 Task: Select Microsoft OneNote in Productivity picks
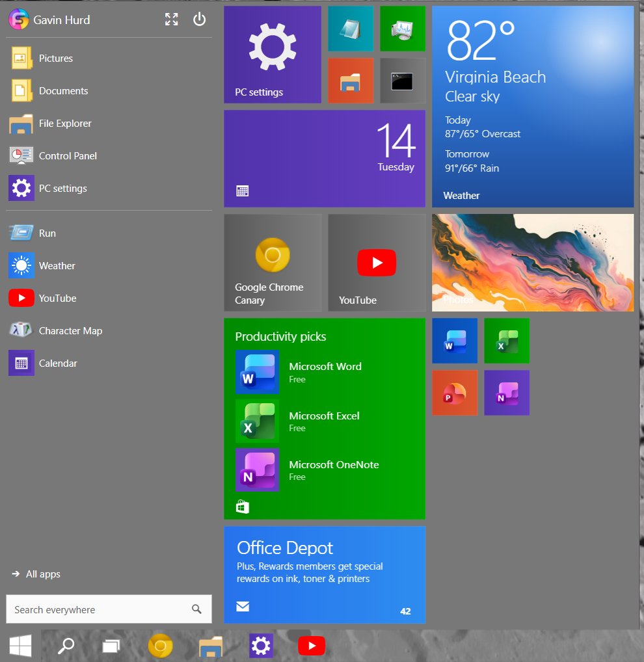click(307, 470)
